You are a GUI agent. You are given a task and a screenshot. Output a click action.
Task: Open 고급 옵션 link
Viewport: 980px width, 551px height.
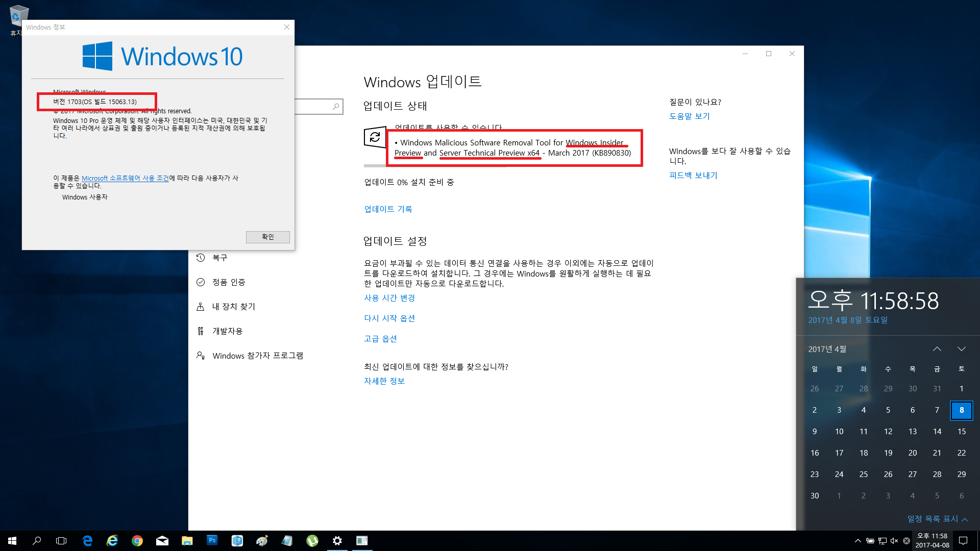point(380,339)
